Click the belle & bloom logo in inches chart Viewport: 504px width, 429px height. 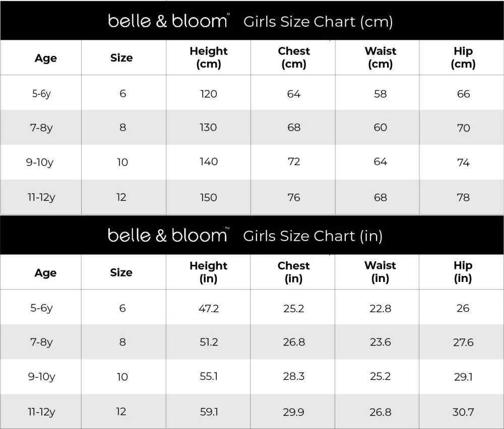point(168,236)
